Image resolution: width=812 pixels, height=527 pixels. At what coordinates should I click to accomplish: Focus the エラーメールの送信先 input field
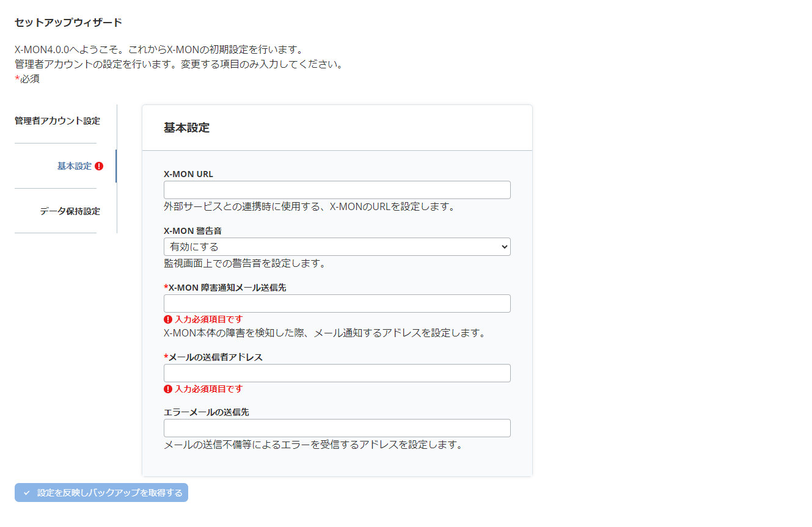(x=337, y=428)
